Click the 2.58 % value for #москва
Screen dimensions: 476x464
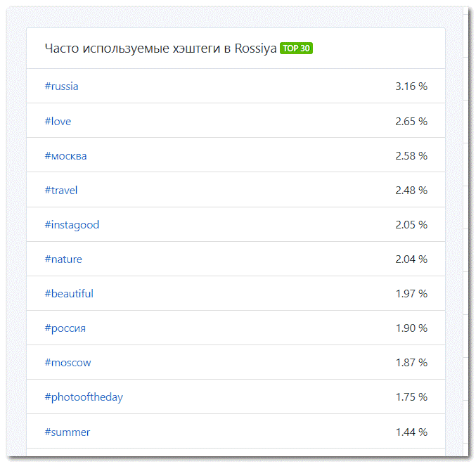[411, 156]
